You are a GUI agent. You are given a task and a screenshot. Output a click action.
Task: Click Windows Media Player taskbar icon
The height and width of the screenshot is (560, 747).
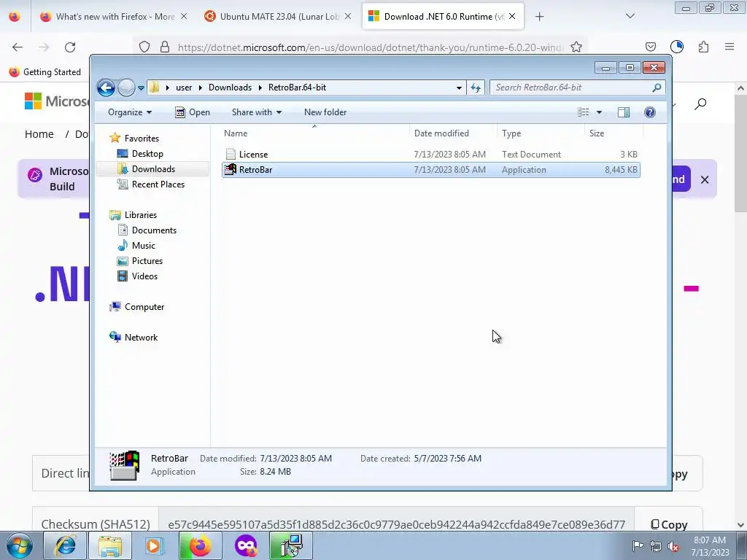click(154, 545)
